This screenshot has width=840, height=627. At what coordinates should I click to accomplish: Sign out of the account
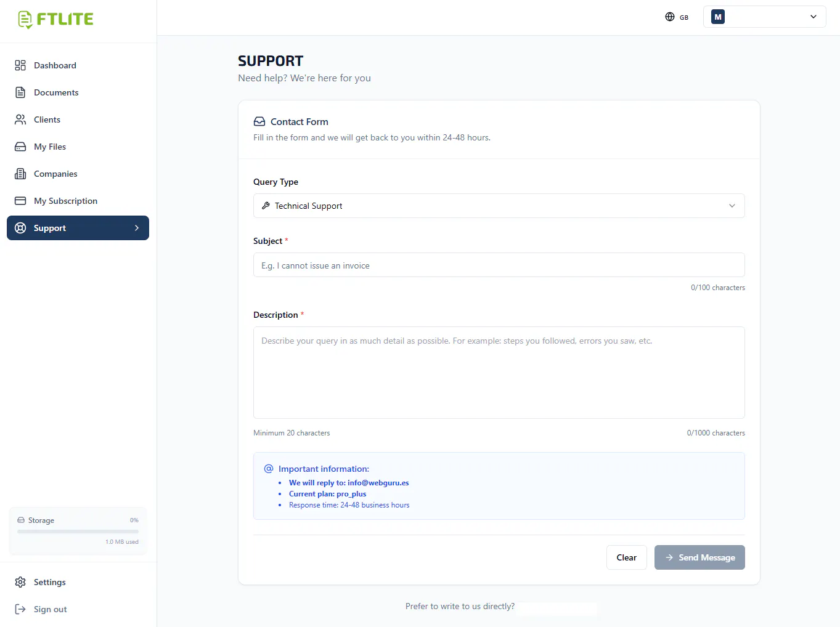click(x=78, y=609)
